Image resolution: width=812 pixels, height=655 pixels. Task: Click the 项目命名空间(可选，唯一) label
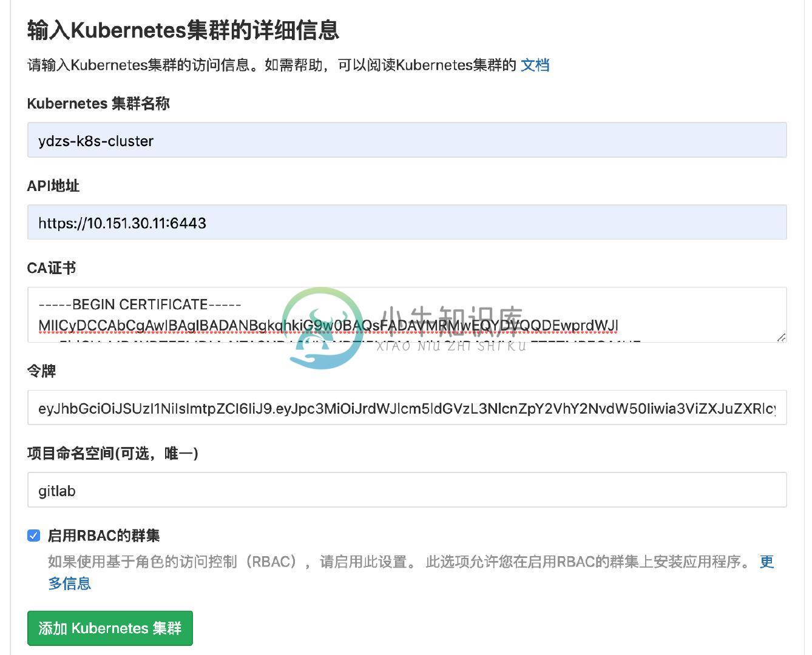pos(113,453)
